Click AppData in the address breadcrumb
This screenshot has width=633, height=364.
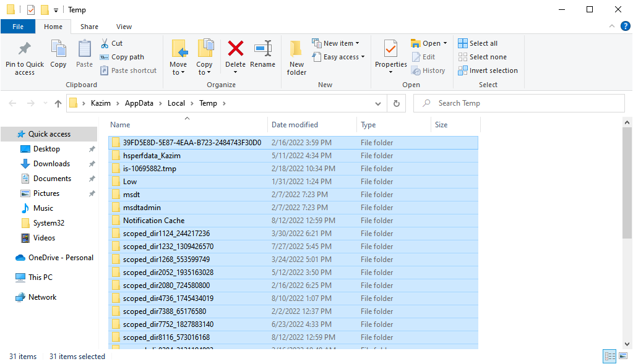click(139, 103)
